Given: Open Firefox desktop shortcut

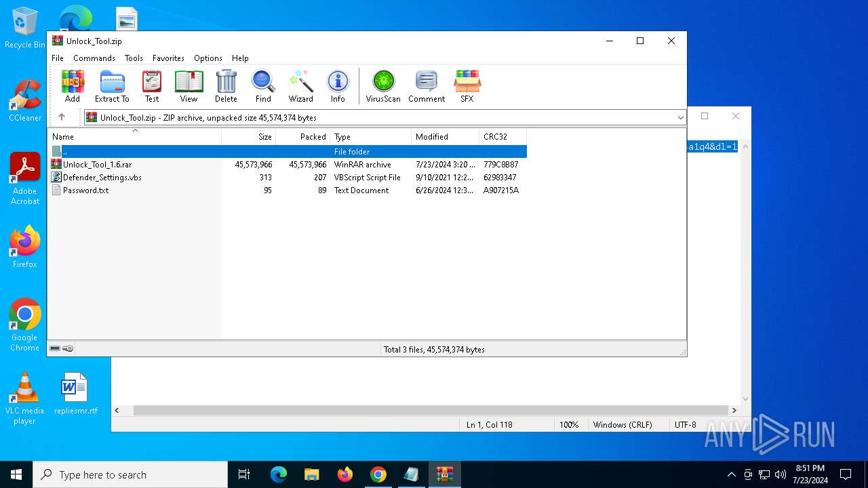Looking at the screenshot, I should [25, 247].
